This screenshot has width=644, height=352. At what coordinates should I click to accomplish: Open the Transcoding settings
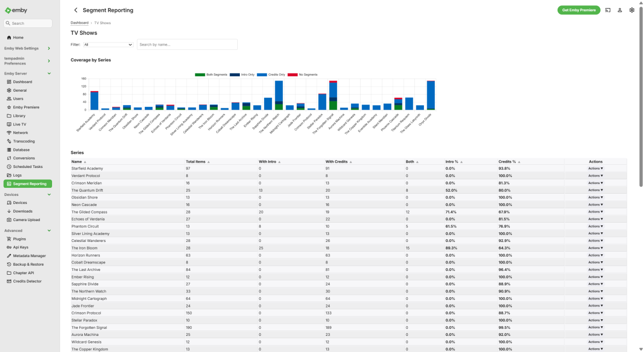click(24, 141)
